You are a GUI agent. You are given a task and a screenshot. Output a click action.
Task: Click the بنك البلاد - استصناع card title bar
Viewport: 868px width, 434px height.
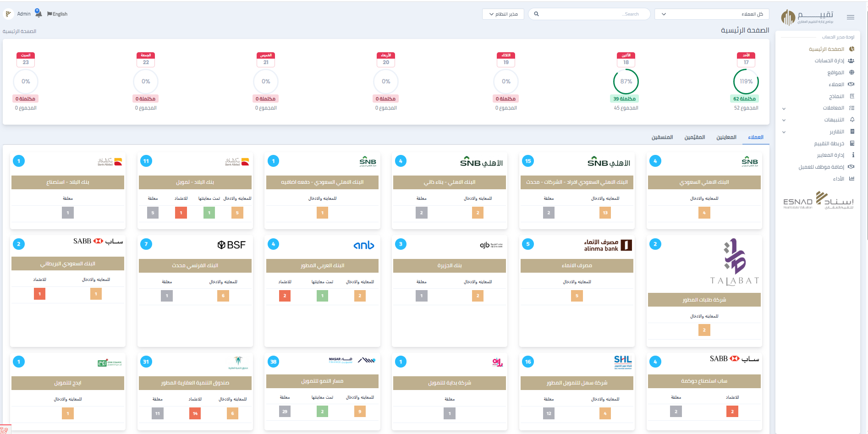point(67,182)
